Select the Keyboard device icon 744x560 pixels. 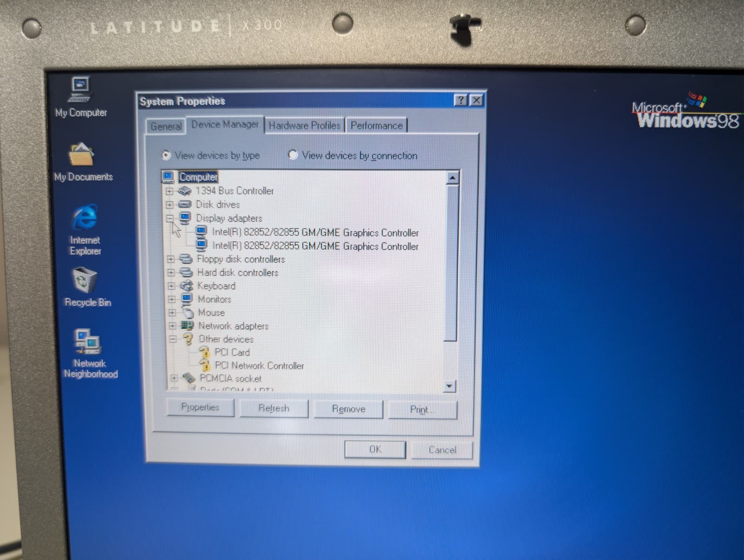(186, 286)
